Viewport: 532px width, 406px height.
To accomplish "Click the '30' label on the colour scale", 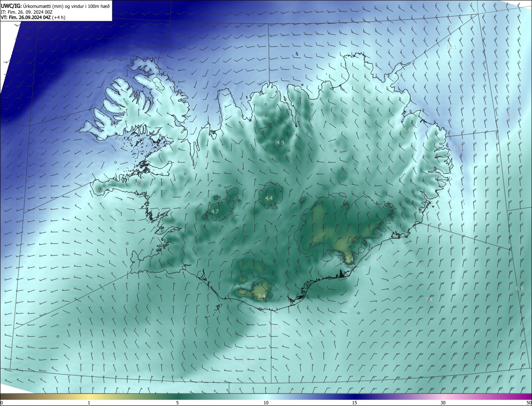I will [x=443, y=403].
